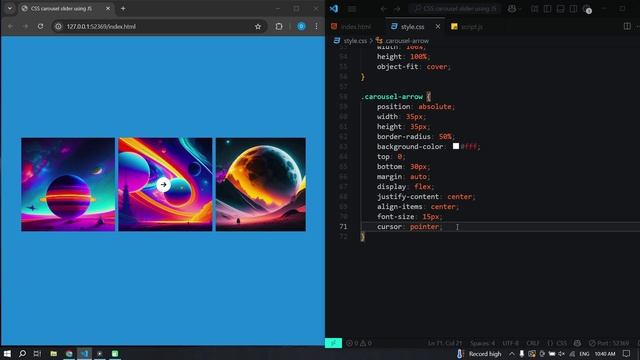
Task: Close the CSS carousel slider tab
Action: click(108, 9)
